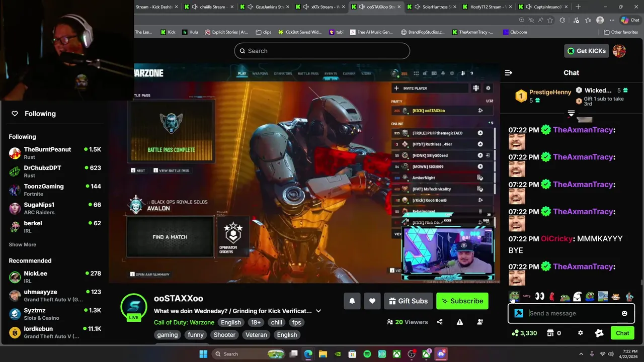Send message with the green Chat button
Screen dimensions: 644x362
(622, 333)
